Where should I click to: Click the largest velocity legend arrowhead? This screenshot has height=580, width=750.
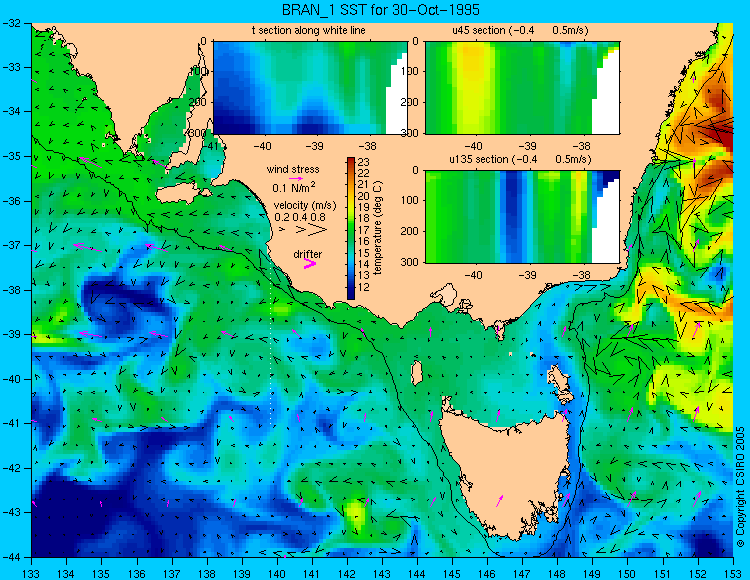(318, 230)
